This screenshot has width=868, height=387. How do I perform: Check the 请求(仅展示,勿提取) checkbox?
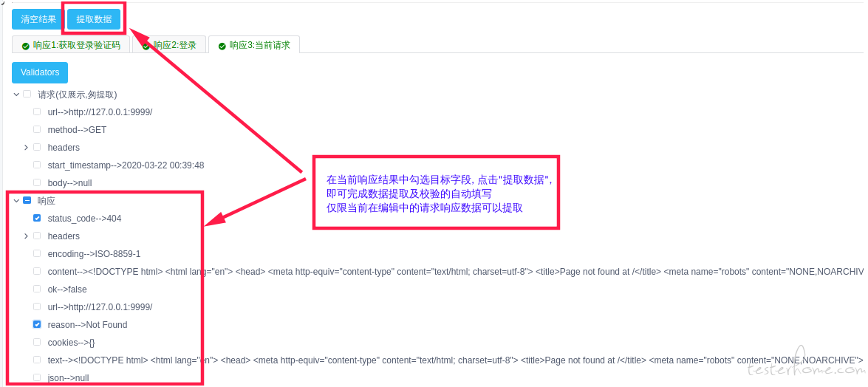(x=27, y=94)
